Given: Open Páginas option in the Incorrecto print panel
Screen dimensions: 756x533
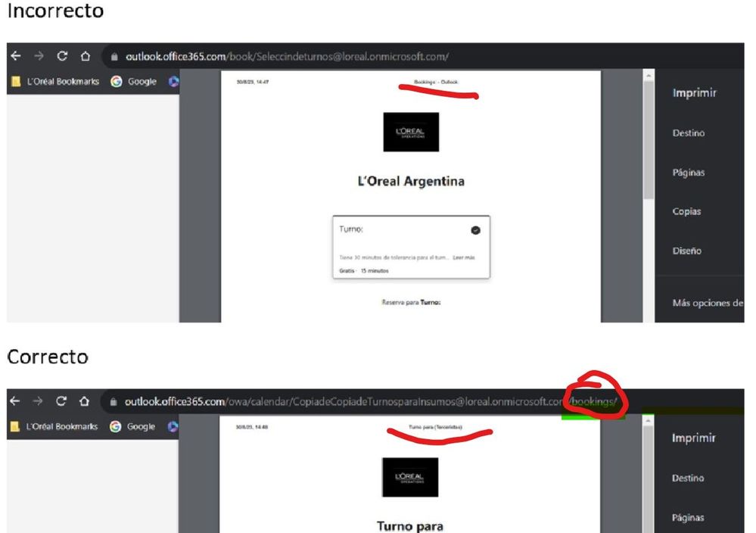Looking at the screenshot, I should click(689, 172).
